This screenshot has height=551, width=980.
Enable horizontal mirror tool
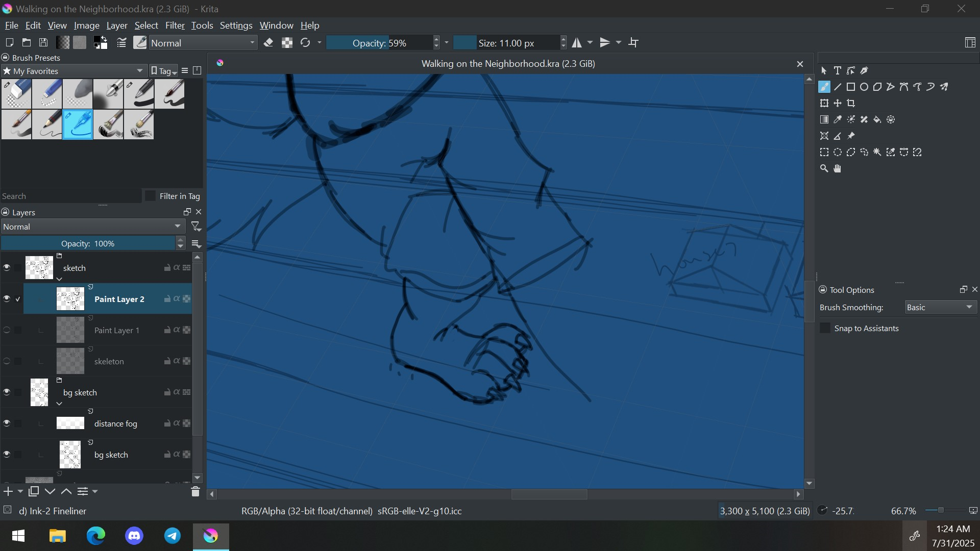tap(577, 43)
